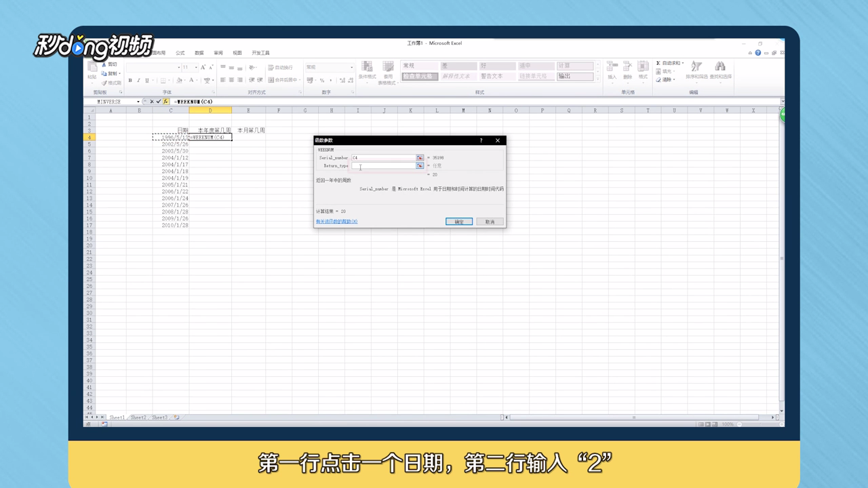Switch to the Sheet2 tab
The width and height of the screenshot is (868, 488).
click(x=138, y=418)
